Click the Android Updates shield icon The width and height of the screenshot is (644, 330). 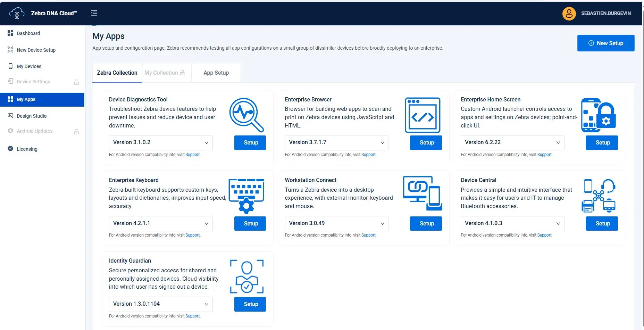click(10, 131)
